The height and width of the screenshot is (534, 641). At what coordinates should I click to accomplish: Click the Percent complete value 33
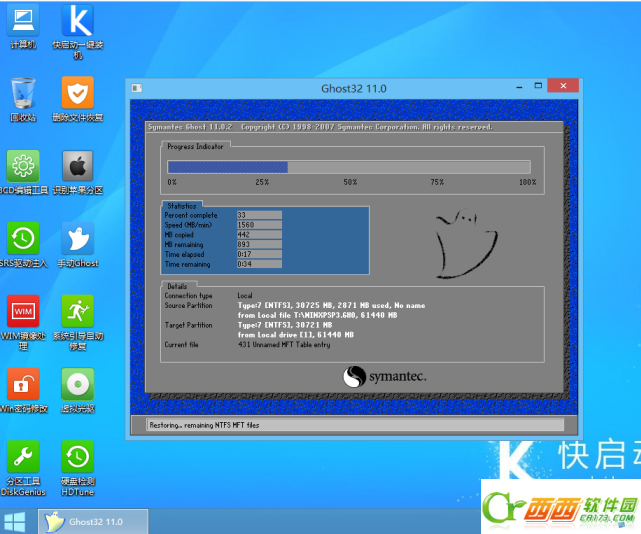click(x=259, y=215)
